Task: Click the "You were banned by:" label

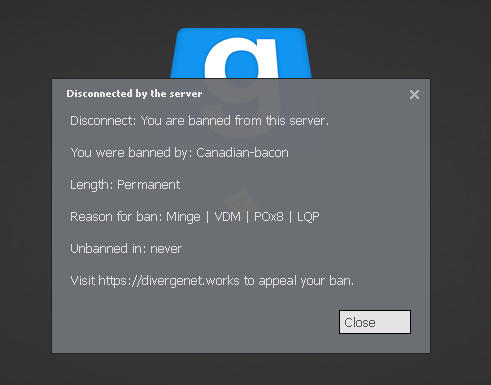Action: tap(132, 153)
